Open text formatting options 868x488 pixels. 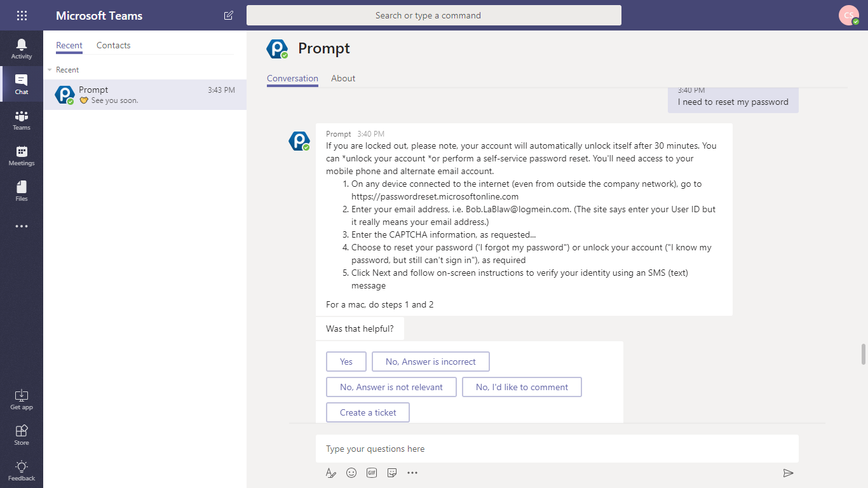pos(331,473)
